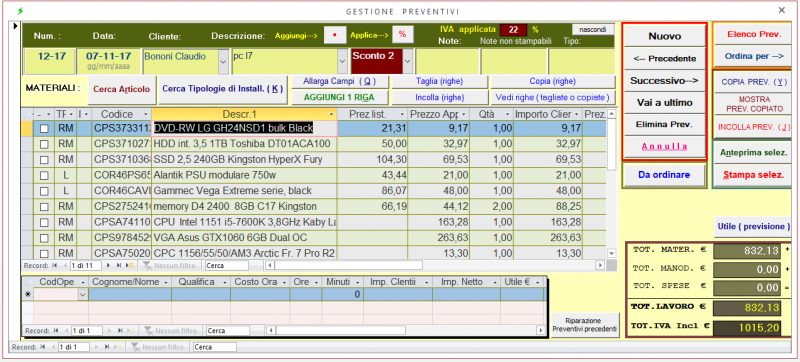Tick the checkbox on the Alantik PSU row
Screen dimensions: 800x362
pos(44,176)
